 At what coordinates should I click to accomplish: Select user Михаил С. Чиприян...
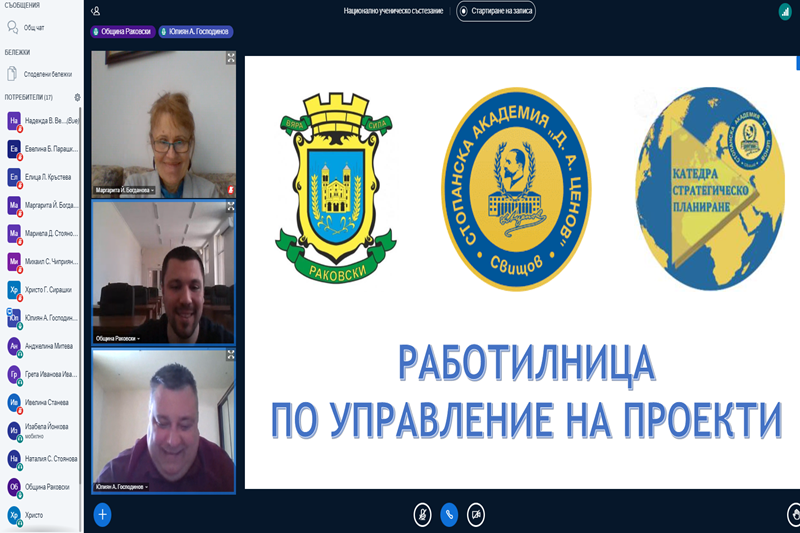click(42, 262)
